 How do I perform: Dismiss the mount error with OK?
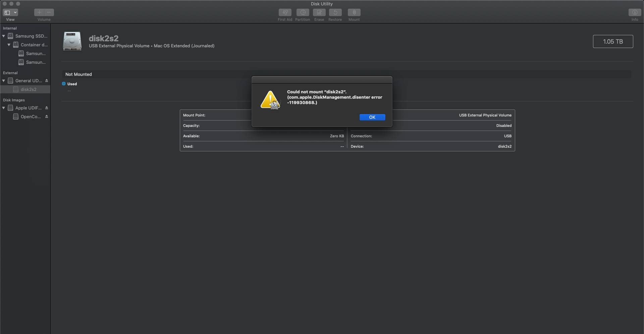372,117
